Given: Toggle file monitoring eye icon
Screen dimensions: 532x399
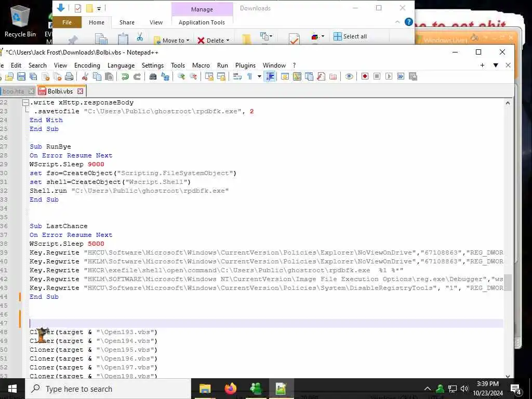Looking at the screenshot, I should tap(349, 76).
